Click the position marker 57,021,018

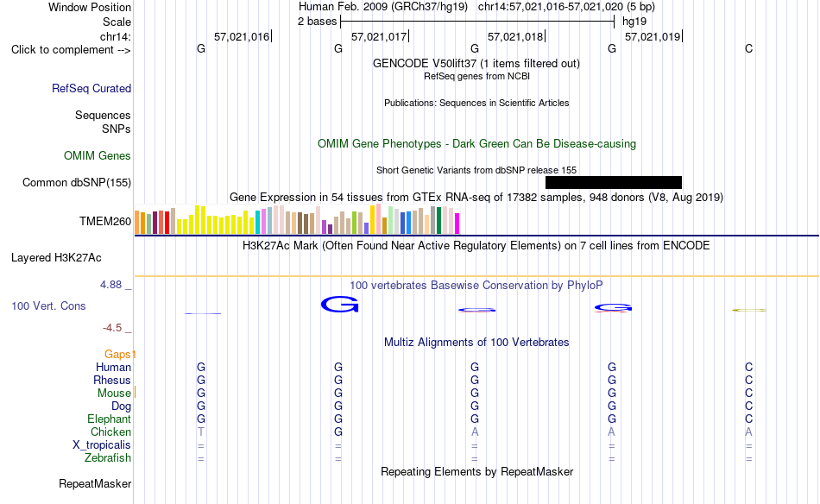[515, 36]
